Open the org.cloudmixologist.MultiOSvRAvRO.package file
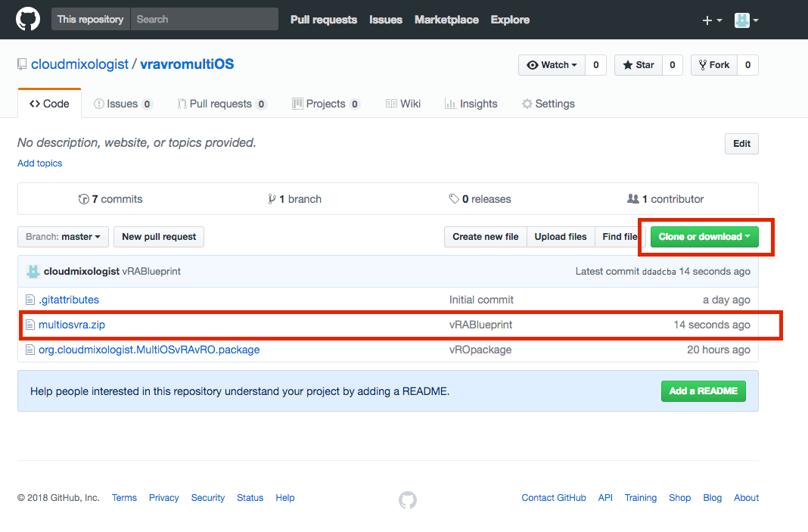808x532 pixels. [149, 350]
